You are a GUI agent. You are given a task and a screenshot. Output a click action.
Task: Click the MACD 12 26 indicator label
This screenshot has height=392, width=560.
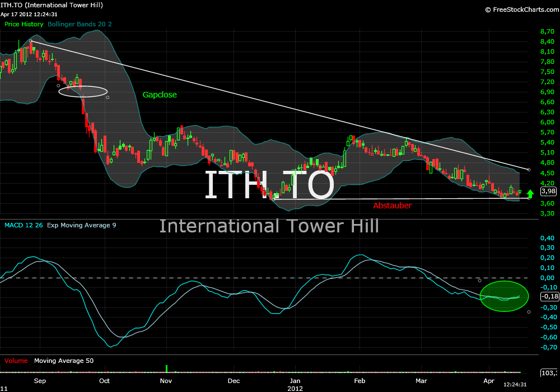click(24, 225)
